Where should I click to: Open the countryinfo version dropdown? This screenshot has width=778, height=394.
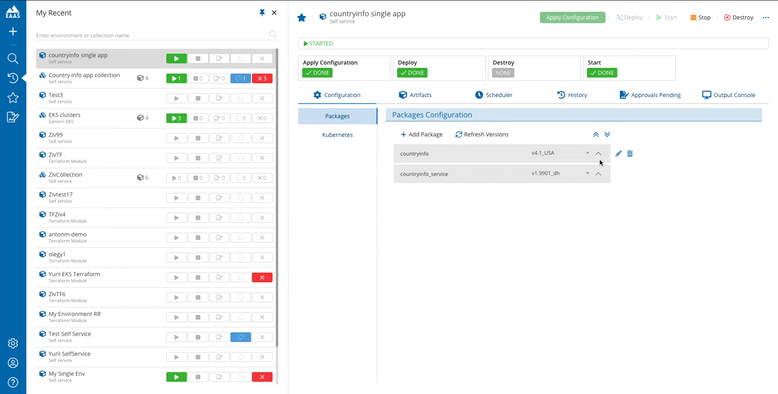[x=587, y=153]
